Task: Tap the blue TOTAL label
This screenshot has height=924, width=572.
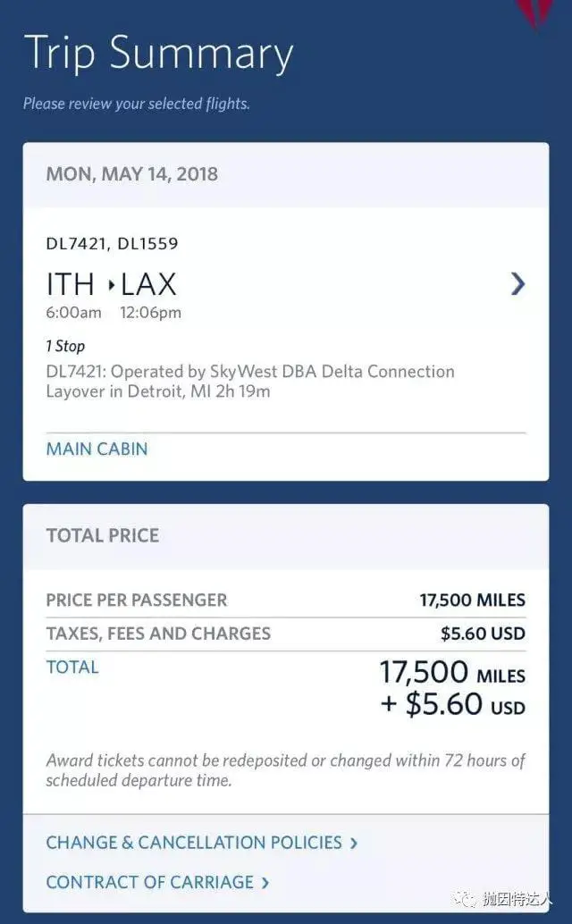Action: pos(72,667)
